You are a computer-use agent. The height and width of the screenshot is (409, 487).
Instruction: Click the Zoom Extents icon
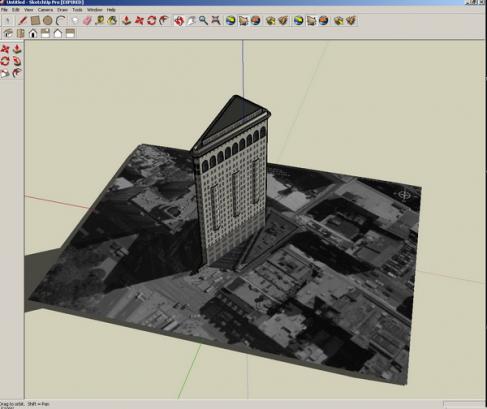[216, 21]
